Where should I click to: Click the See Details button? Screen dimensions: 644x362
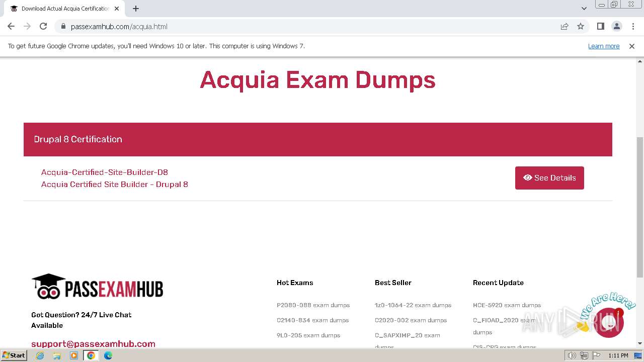(x=549, y=178)
